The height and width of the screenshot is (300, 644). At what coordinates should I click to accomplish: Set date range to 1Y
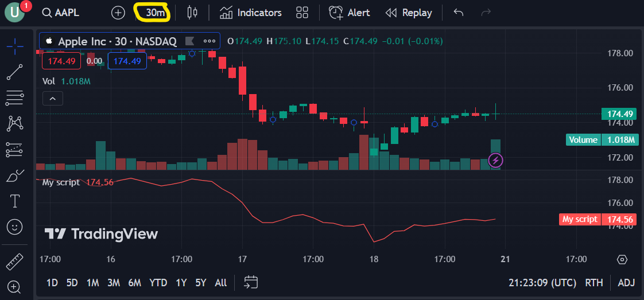181,283
